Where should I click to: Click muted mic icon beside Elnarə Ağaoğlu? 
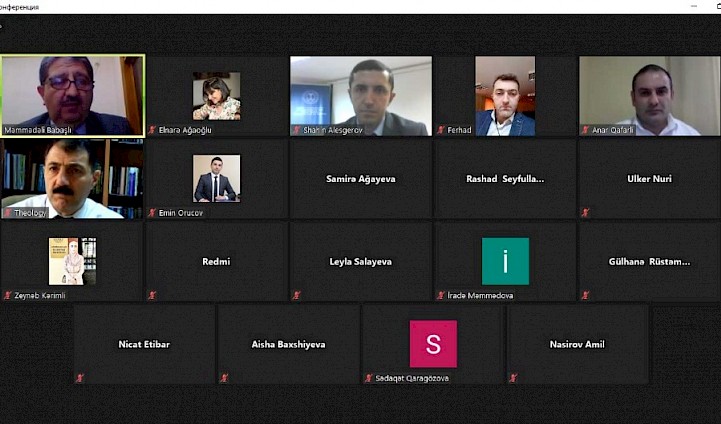[x=152, y=130]
